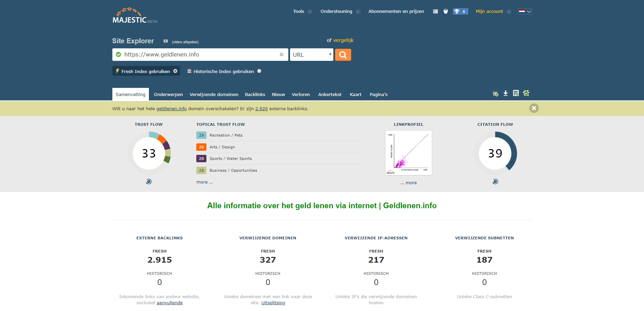Switch to the Backlinks tab
This screenshot has width=644, height=311.
(255, 94)
